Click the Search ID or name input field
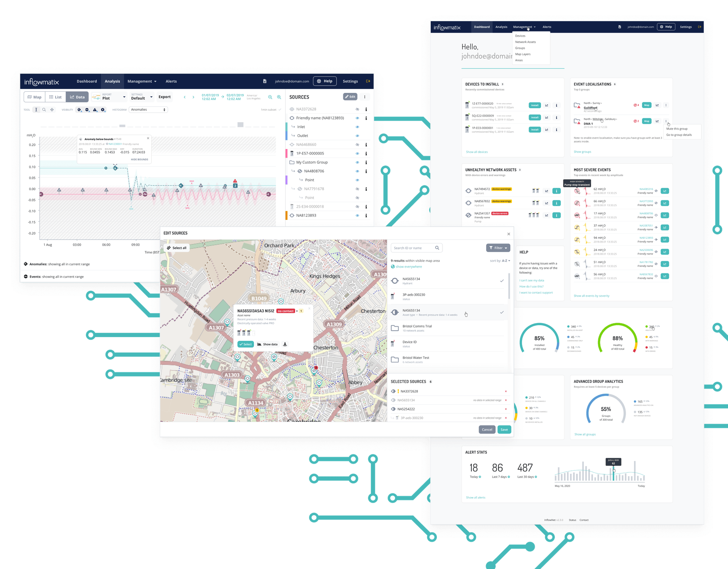Screen dimensions: 728x569 point(413,248)
